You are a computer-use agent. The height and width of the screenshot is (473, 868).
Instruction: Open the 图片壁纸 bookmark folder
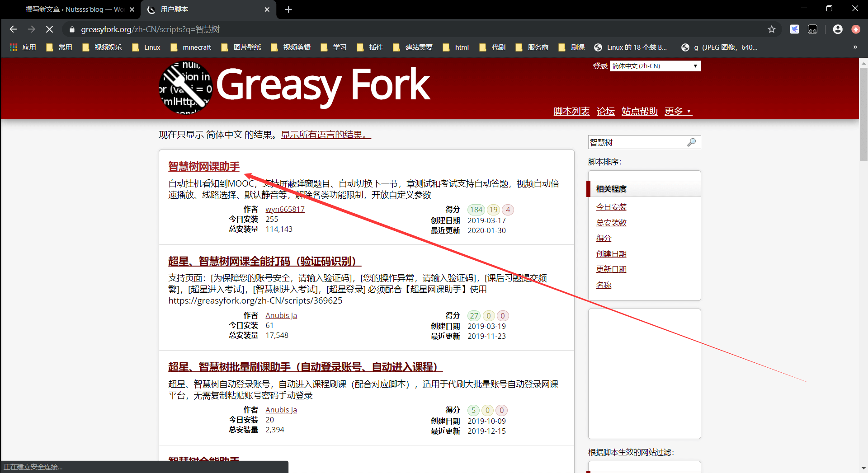pyautogui.click(x=241, y=47)
